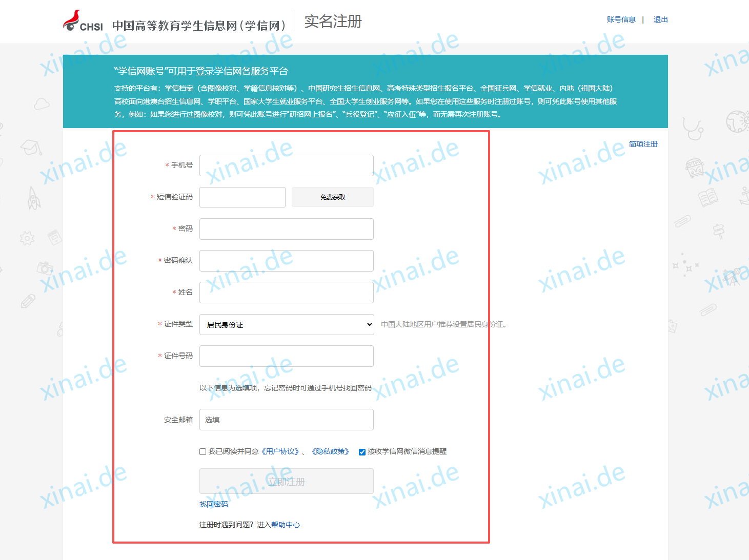The image size is (749, 560).
Task: Click the 短信验证码 input box
Action: 242,197
